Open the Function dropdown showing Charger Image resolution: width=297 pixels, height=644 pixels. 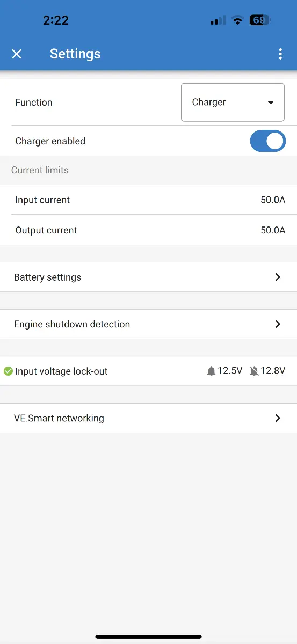[x=233, y=102]
